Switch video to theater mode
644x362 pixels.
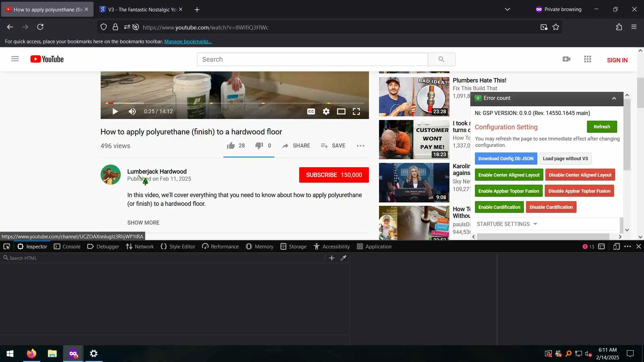pos(341,112)
